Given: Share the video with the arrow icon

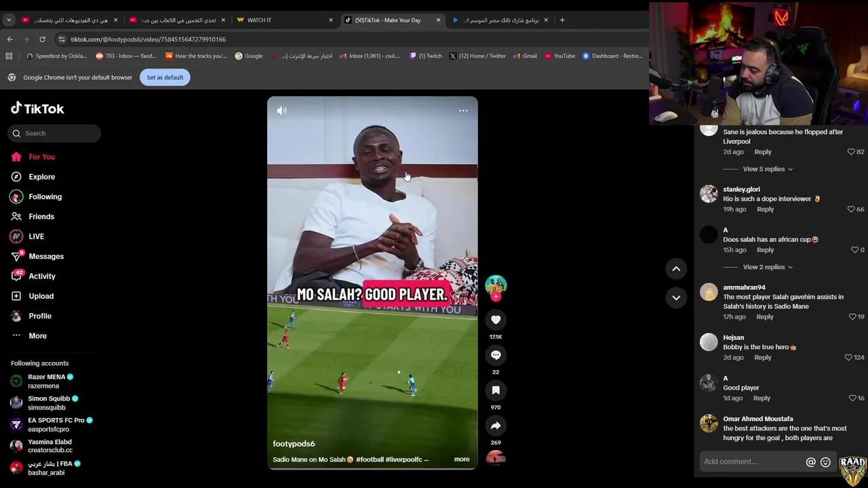Looking at the screenshot, I should tap(496, 426).
